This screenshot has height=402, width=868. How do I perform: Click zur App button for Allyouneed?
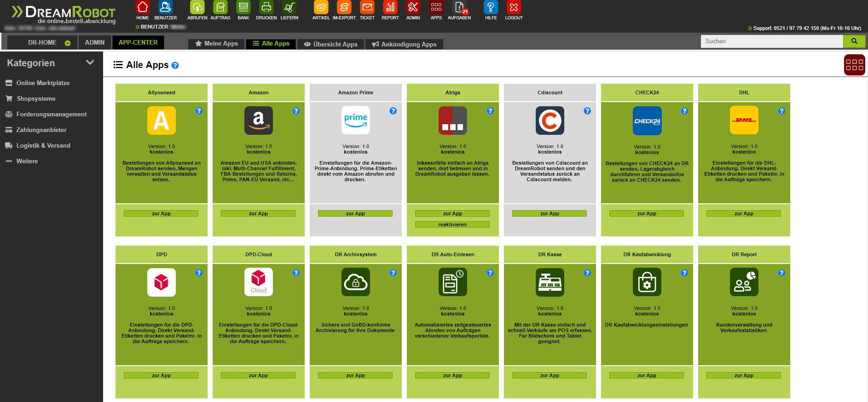(161, 213)
